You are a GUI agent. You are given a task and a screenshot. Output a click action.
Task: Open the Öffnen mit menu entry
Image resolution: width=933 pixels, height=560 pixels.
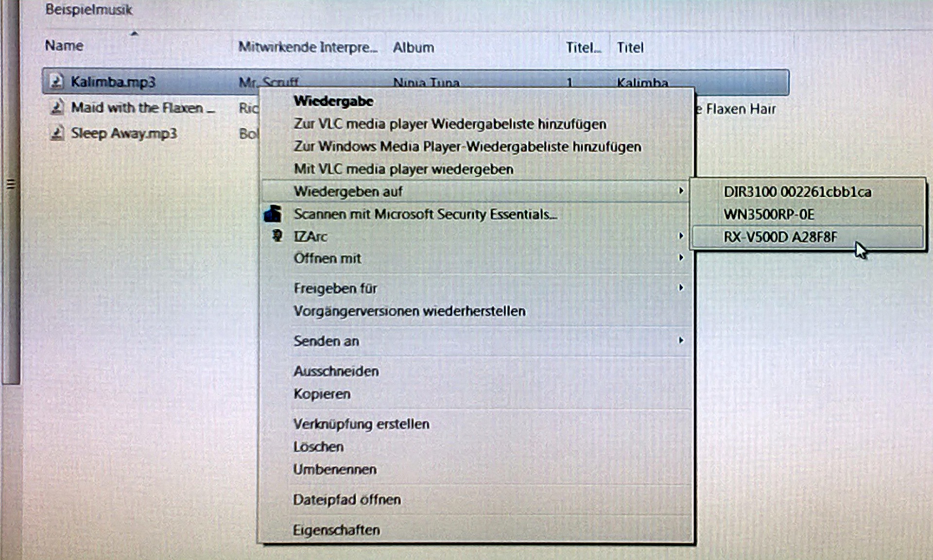(327, 258)
